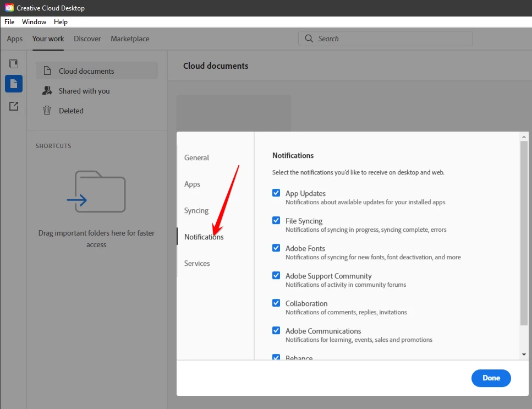Switch to the Apps top tab
532x409 pixels.
click(15, 39)
